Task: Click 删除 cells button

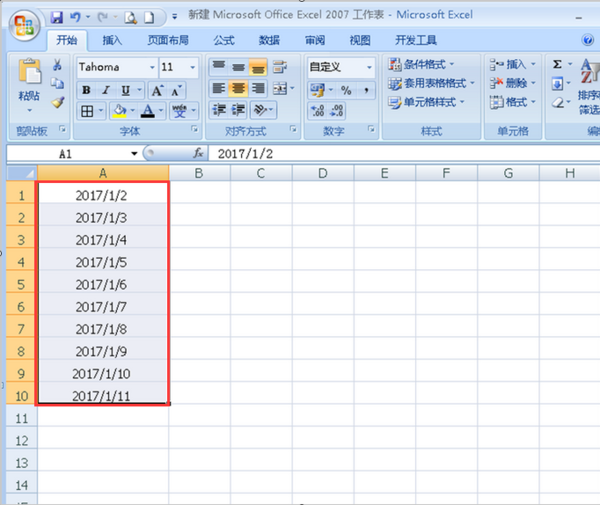Action: pyautogui.click(x=513, y=83)
